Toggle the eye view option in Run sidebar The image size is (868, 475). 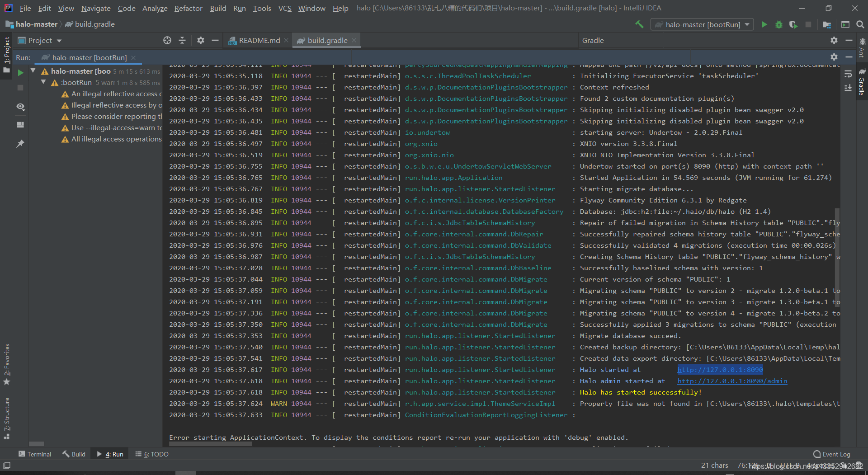tap(20, 107)
